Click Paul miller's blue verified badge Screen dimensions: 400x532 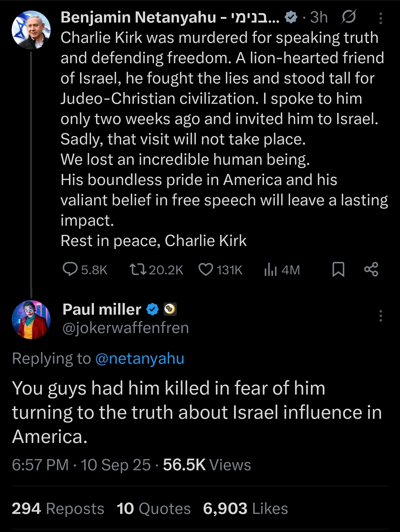click(152, 309)
